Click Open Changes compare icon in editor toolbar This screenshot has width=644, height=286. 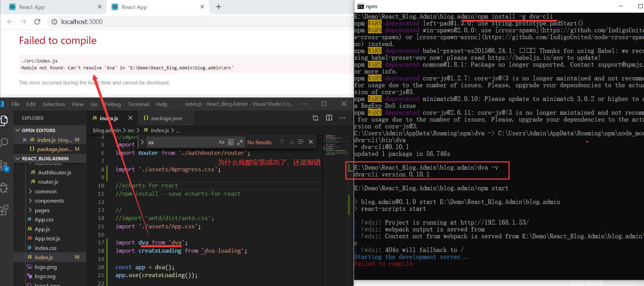(x=315, y=118)
